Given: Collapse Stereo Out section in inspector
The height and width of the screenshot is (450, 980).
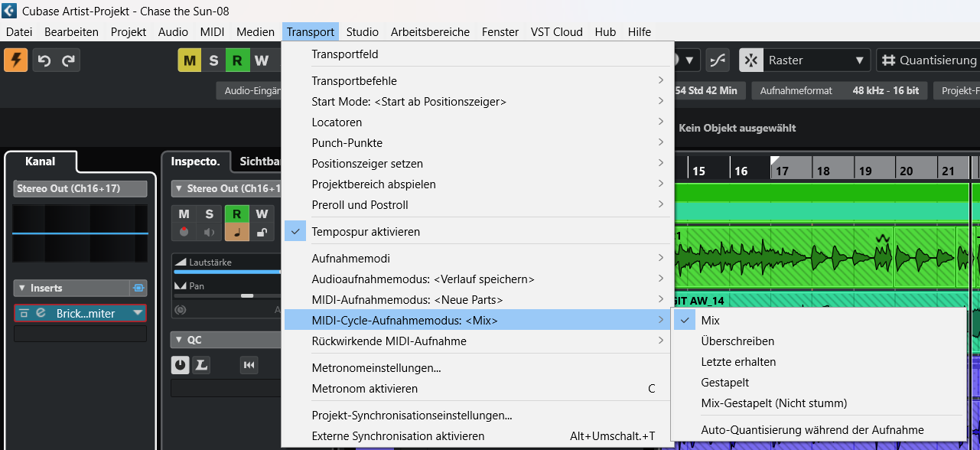Looking at the screenshot, I should click(178, 188).
